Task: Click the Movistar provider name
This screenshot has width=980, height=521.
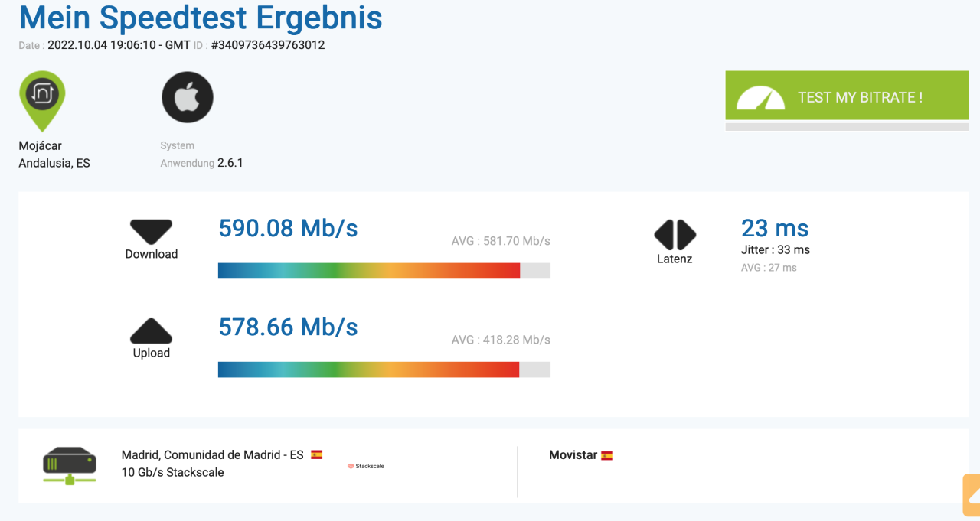Action: pyautogui.click(x=573, y=455)
